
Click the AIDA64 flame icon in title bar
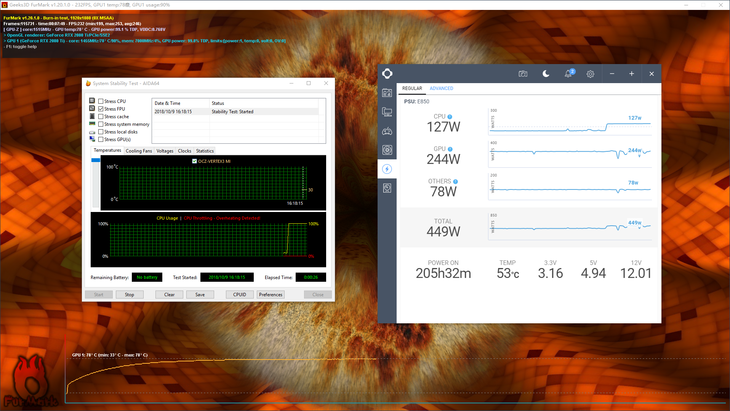click(x=88, y=83)
